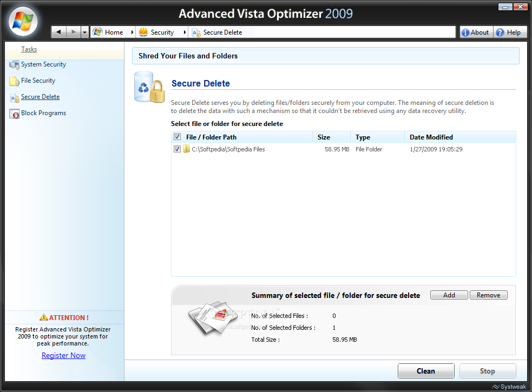532x392 pixels.
Task: Click the Stop button
Action: pyautogui.click(x=488, y=371)
